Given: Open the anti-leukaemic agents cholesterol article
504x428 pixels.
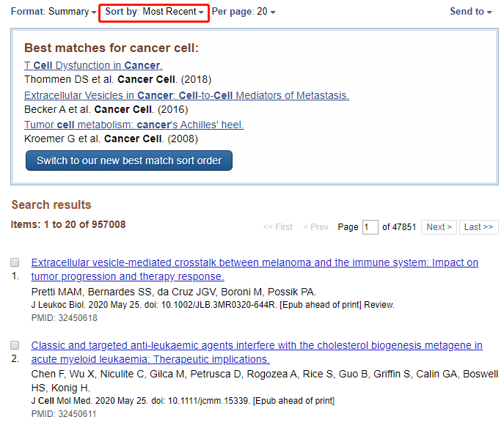Looking at the screenshot, I should pos(257,353).
